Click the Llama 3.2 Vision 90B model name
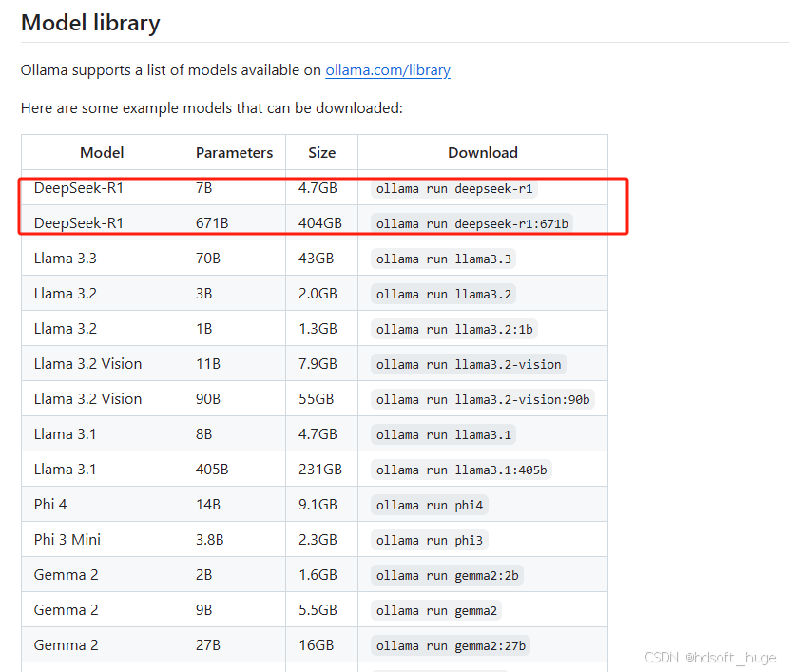Screen dimensions: 789x672 (x=87, y=399)
